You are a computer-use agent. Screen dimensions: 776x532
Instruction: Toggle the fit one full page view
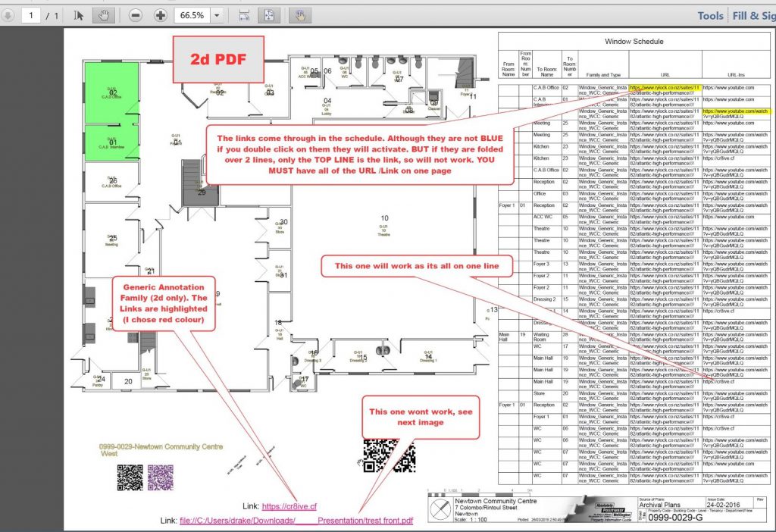pyautogui.click(x=269, y=15)
